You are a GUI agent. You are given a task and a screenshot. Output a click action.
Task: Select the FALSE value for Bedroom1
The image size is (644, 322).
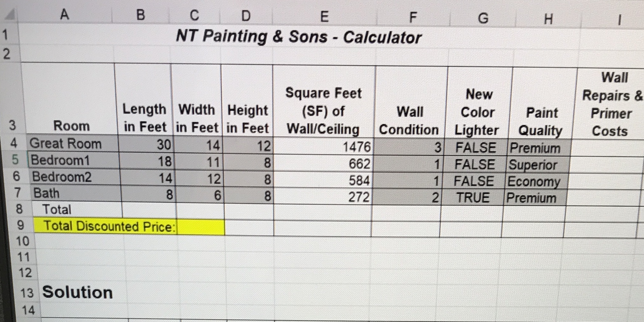tap(475, 164)
